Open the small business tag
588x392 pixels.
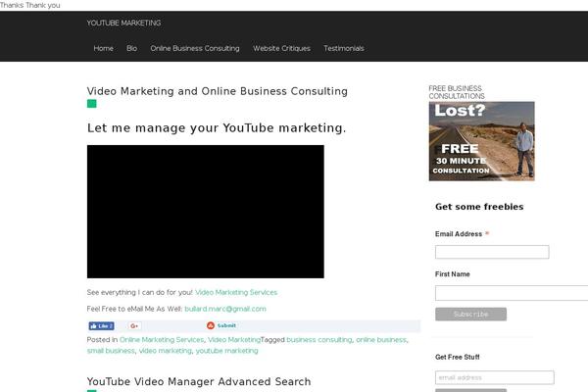coord(111,351)
